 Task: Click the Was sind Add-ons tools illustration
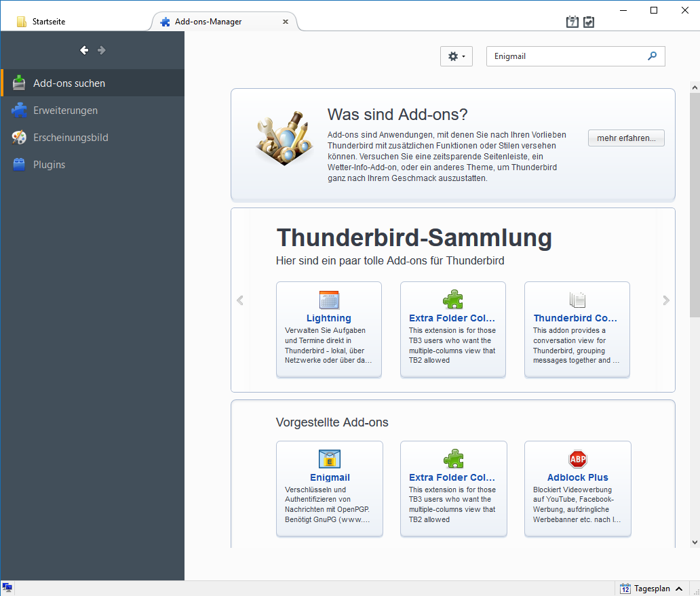(284, 138)
